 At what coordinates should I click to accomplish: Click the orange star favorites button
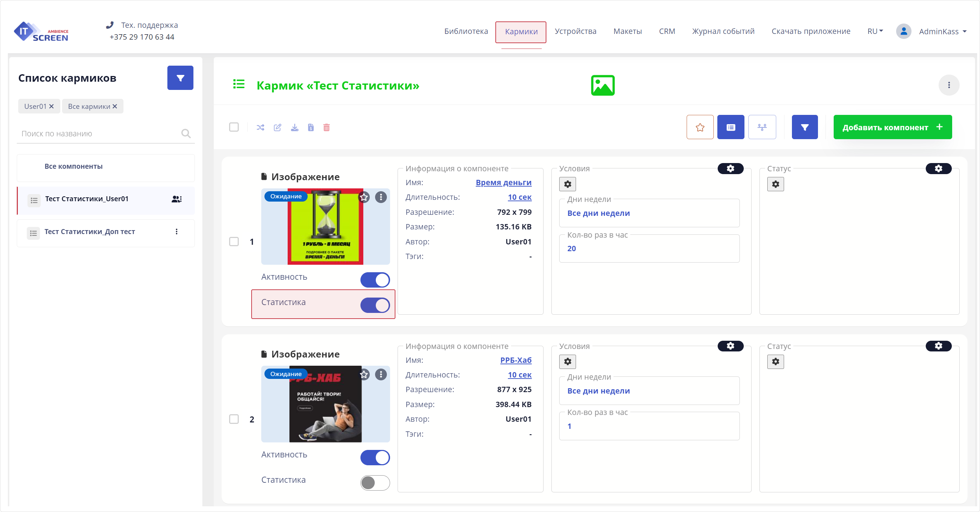pos(699,127)
